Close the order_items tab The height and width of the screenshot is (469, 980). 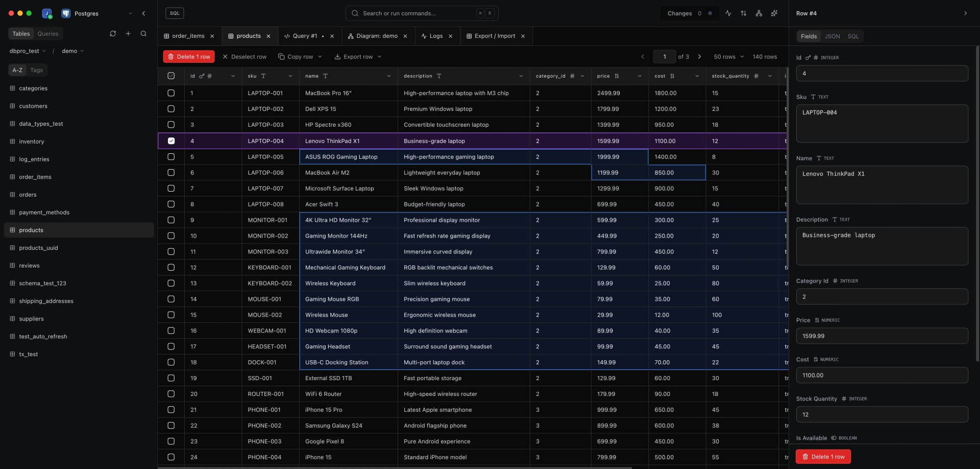[212, 36]
